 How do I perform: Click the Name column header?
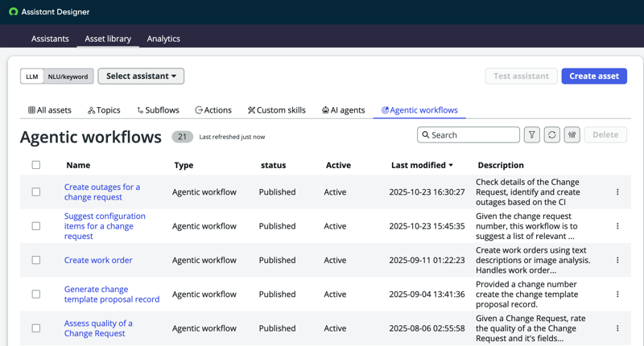tap(78, 165)
